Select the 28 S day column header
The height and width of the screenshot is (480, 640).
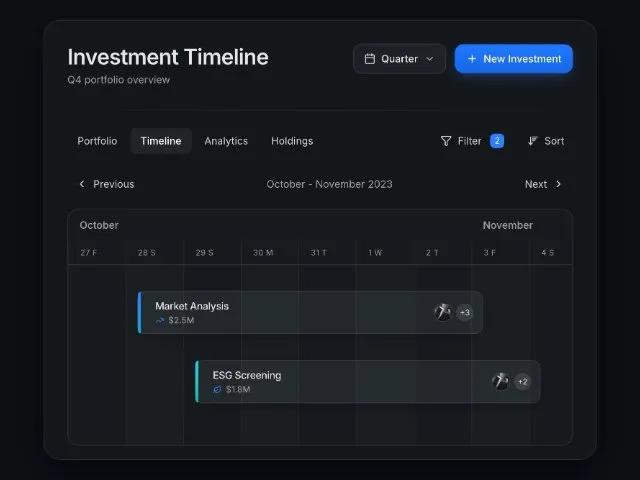(x=147, y=253)
